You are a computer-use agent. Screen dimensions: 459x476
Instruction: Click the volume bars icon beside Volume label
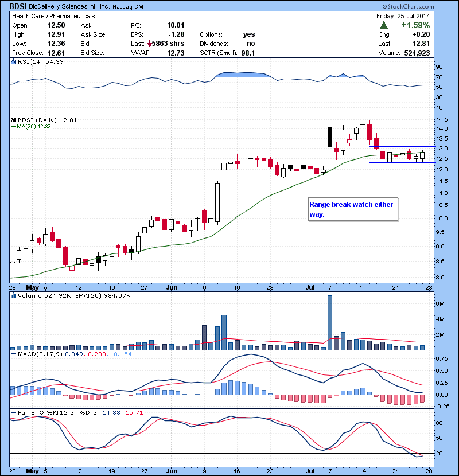click(x=13, y=295)
